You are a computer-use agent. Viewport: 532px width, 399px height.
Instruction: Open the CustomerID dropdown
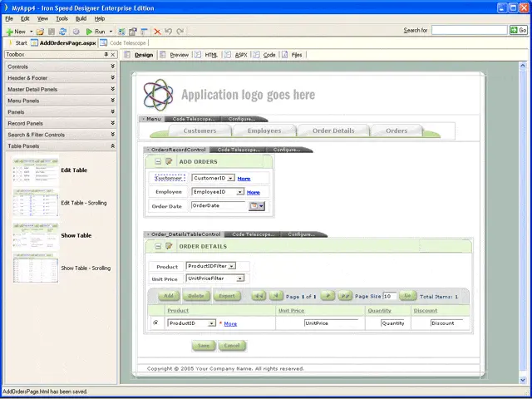(x=231, y=178)
